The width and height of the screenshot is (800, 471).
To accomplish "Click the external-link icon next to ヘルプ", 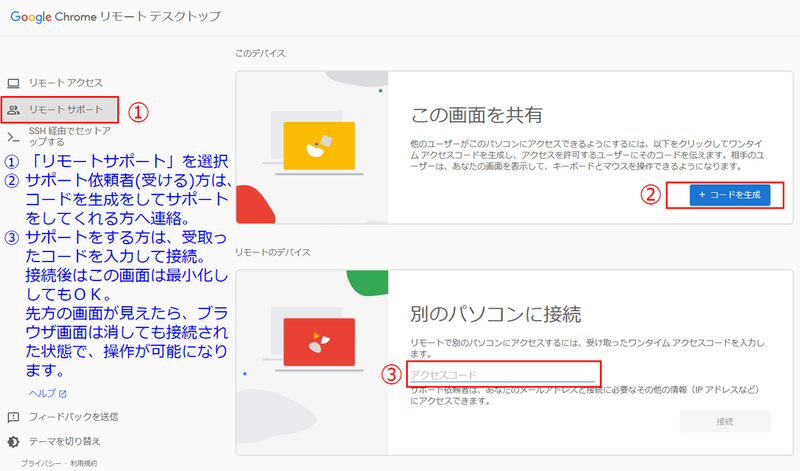I will coord(63,393).
